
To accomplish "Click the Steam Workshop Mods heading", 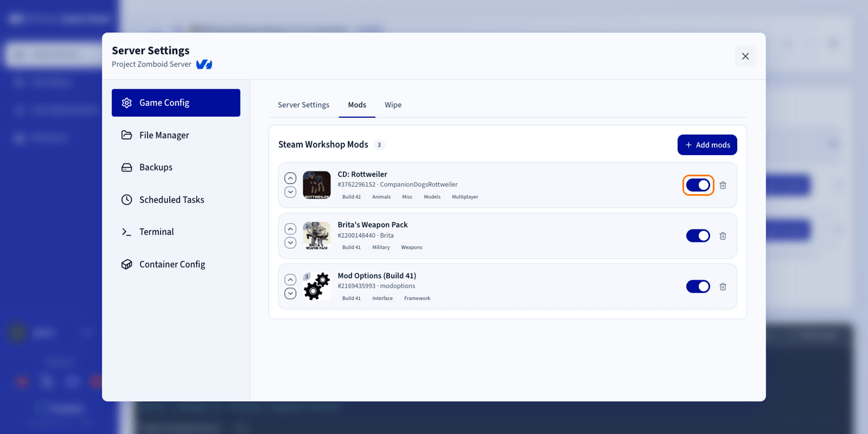I will click(323, 144).
